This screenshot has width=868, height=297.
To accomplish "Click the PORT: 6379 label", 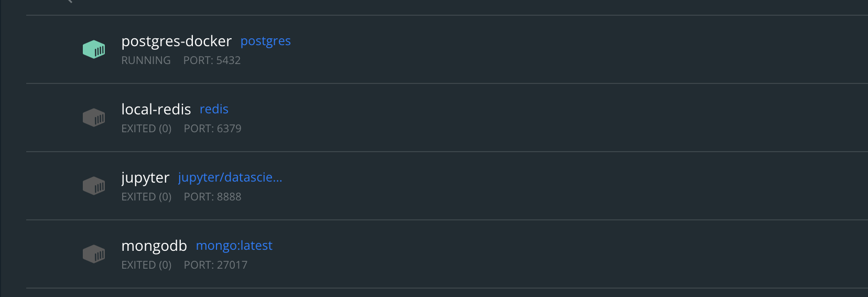I will 212,129.
